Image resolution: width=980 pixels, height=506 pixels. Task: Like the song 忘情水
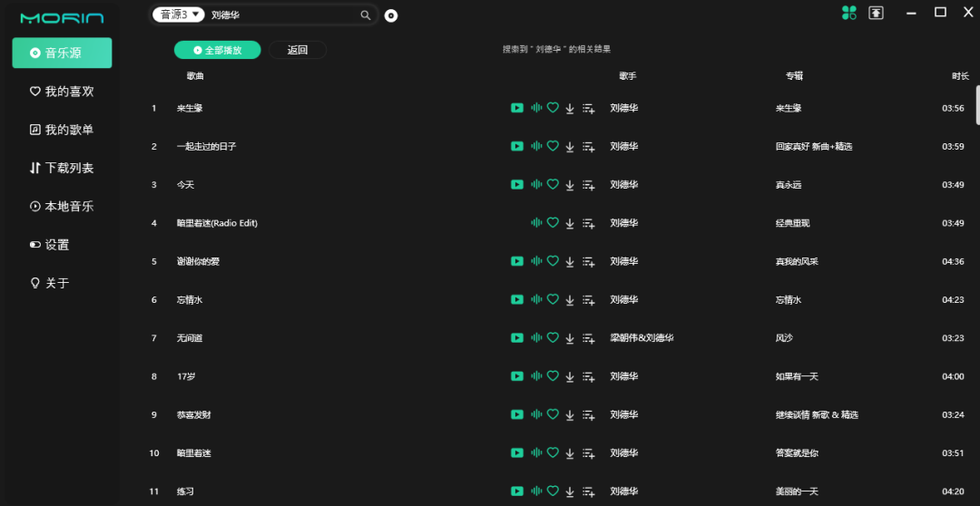coord(553,299)
